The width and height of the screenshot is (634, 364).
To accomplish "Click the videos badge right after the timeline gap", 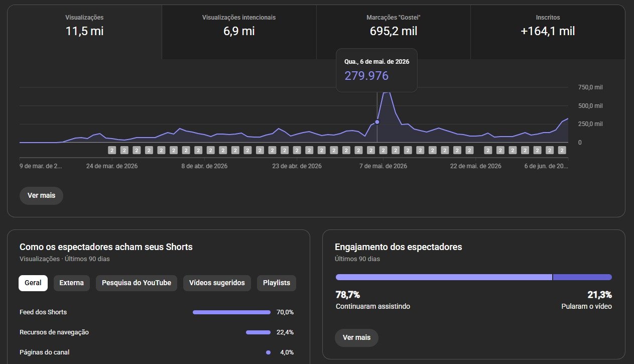I will click(x=488, y=150).
